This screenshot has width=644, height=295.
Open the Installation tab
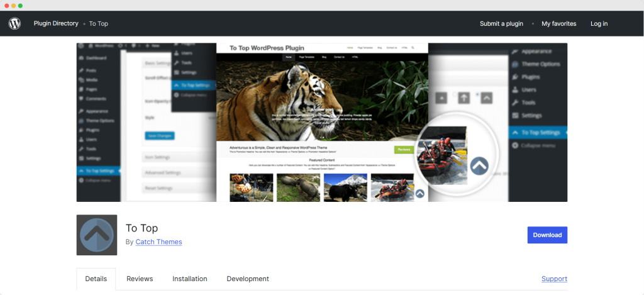[x=190, y=279]
